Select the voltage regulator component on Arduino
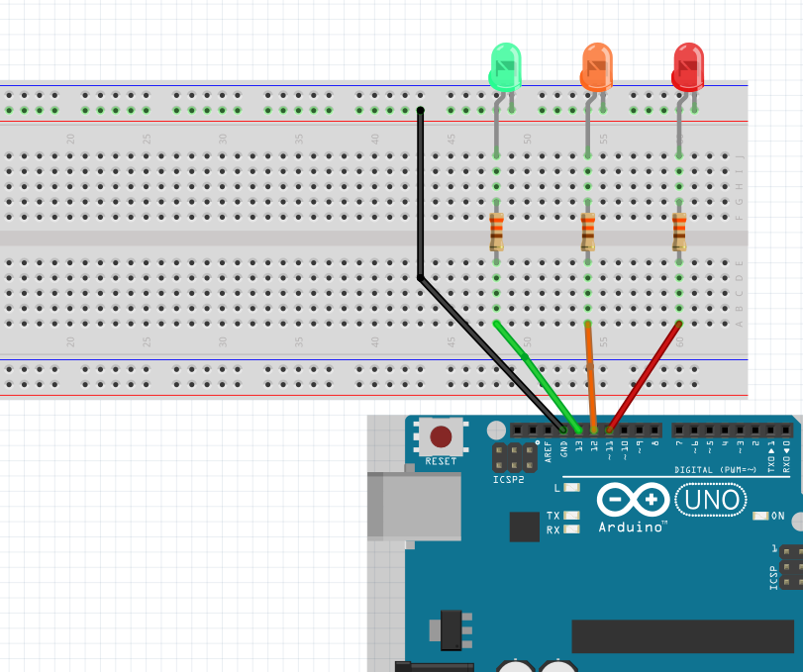803x672 pixels. click(451, 629)
